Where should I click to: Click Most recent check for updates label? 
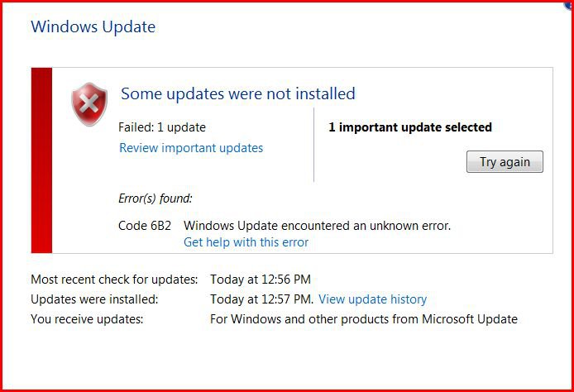click(114, 280)
